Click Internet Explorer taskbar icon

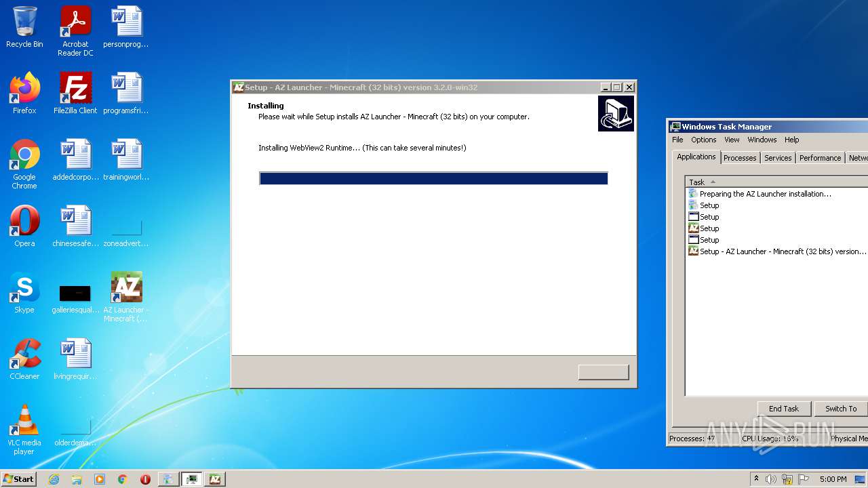coord(54,479)
